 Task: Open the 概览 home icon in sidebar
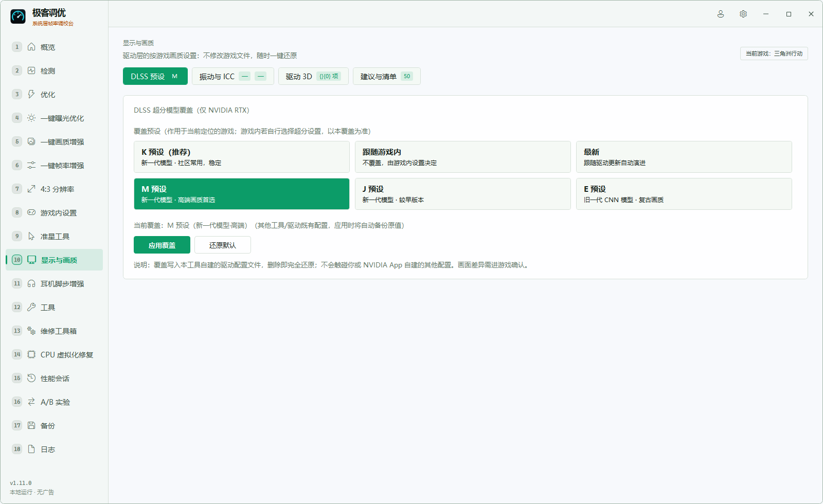pyautogui.click(x=31, y=47)
